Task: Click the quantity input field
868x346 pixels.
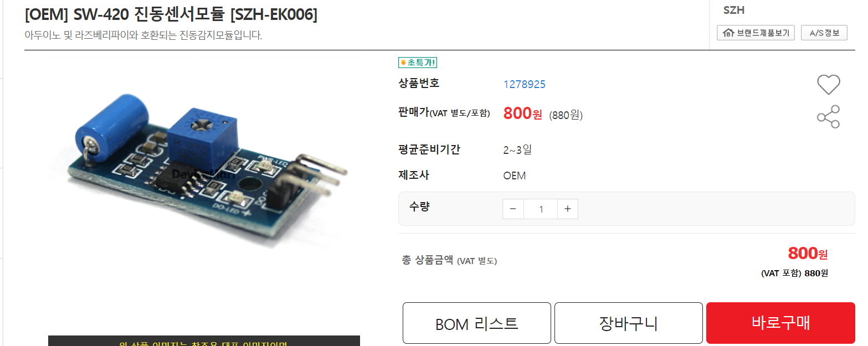Action: pyautogui.click(x=541, y=209)
